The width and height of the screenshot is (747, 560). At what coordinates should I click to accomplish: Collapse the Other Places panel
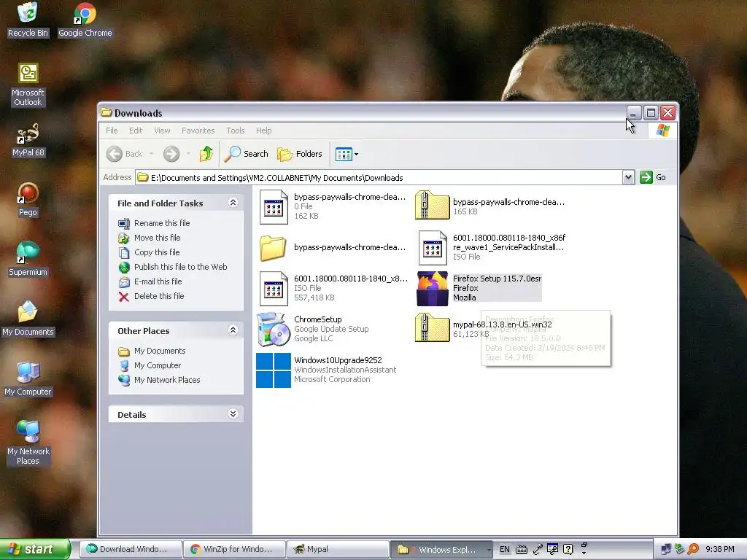[x=233, y=330]
